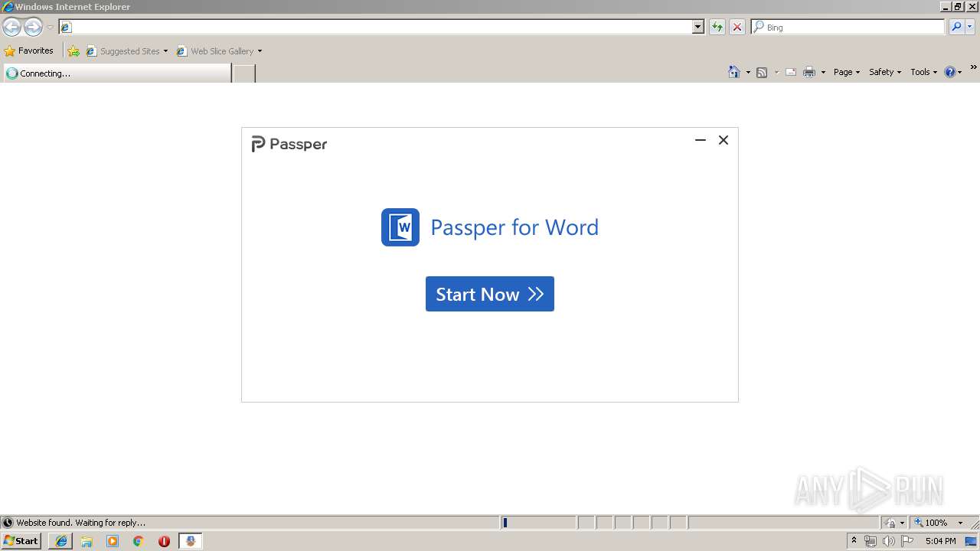Click the Windows Start button

pyautogui.click(x=21, y=540)
